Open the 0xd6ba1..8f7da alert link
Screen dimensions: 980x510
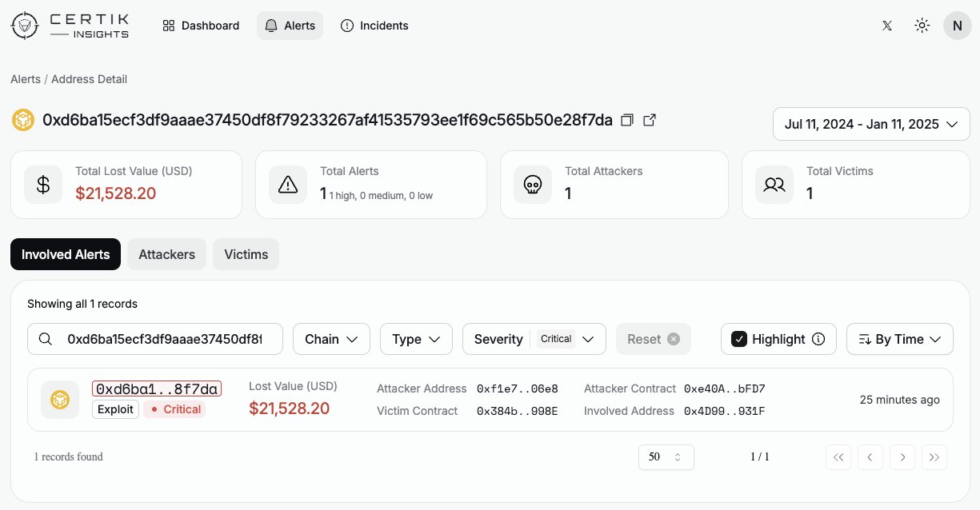tap(157, 388)
